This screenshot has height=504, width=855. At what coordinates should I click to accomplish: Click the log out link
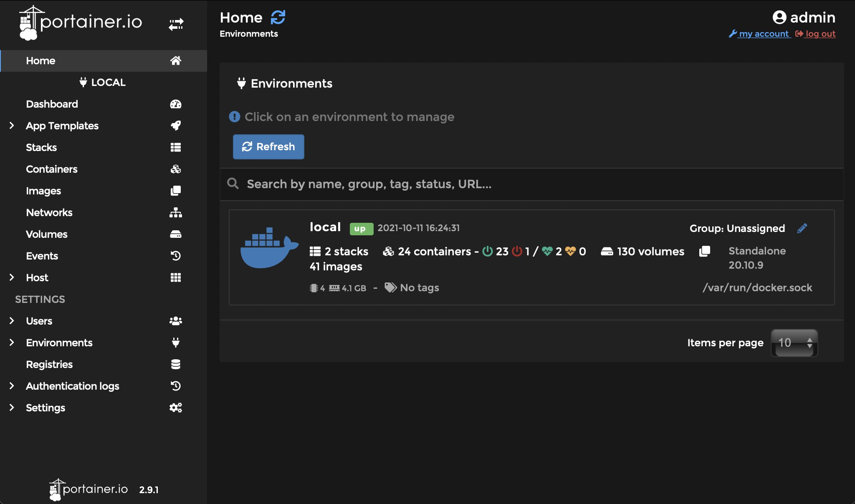tap(820, 34)
